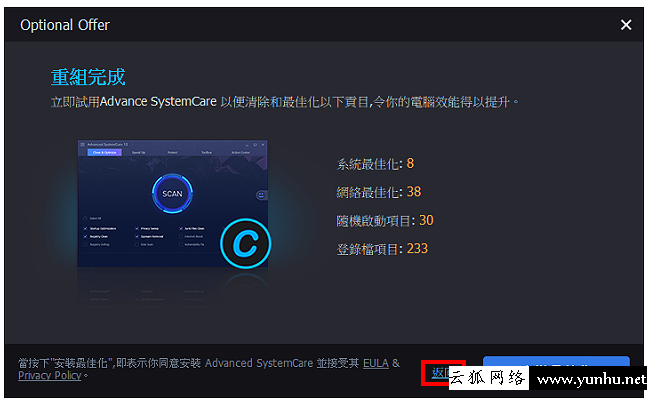
Task: Select the Clean & Optimize tab
Action: [104, 153]
